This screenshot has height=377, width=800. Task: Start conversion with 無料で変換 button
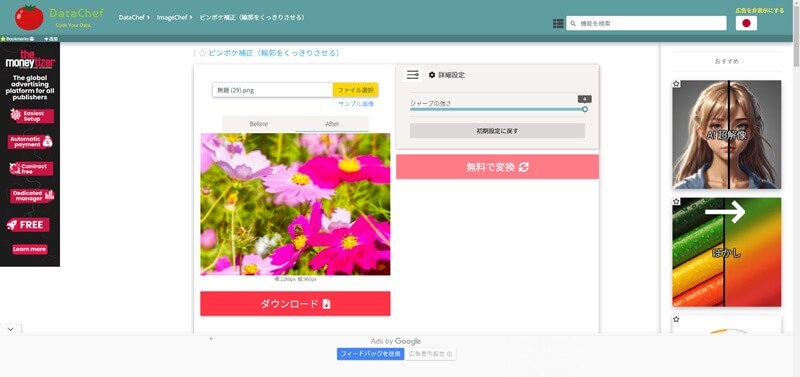point(497,167)
